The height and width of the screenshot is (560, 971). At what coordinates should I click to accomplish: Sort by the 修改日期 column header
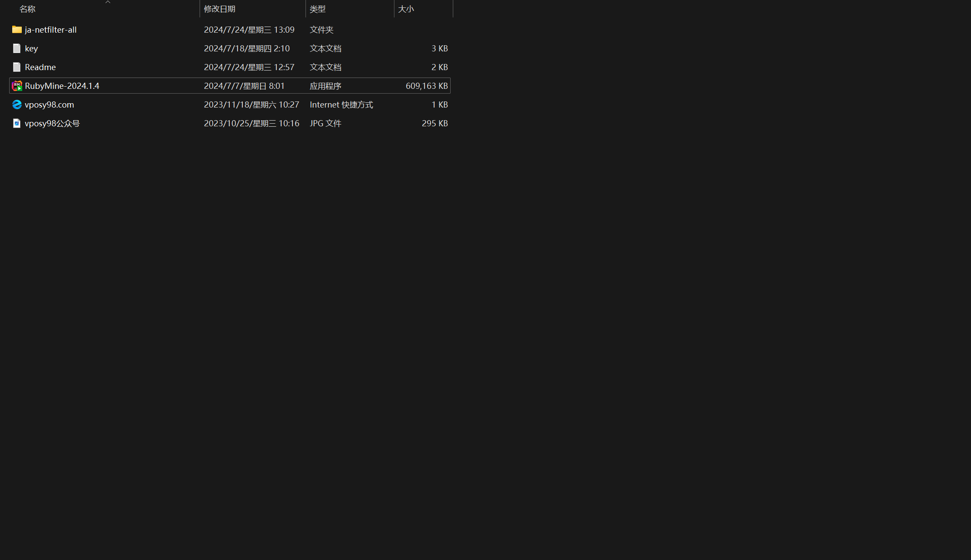point(220,9)
